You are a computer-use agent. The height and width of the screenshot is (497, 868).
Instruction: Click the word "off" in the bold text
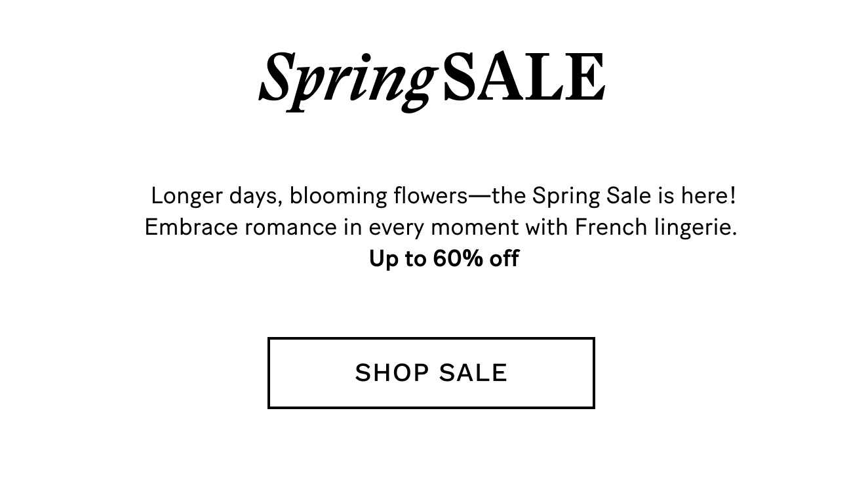pos(504,258)
